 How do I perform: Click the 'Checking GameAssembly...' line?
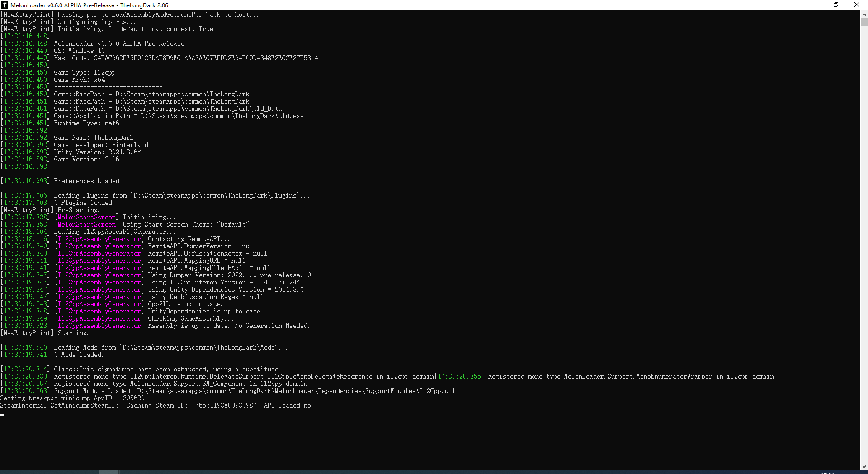[118, 318]
